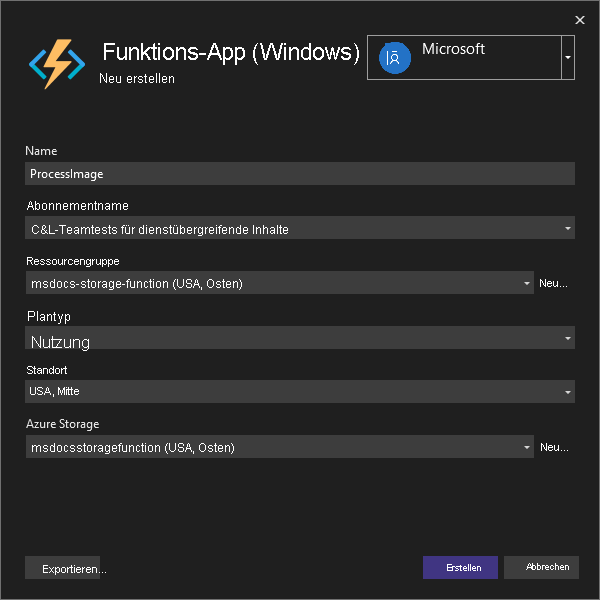Open the Microsoft account dropdown arrow
Screen dimensions: 600x600
pos(568,57)
